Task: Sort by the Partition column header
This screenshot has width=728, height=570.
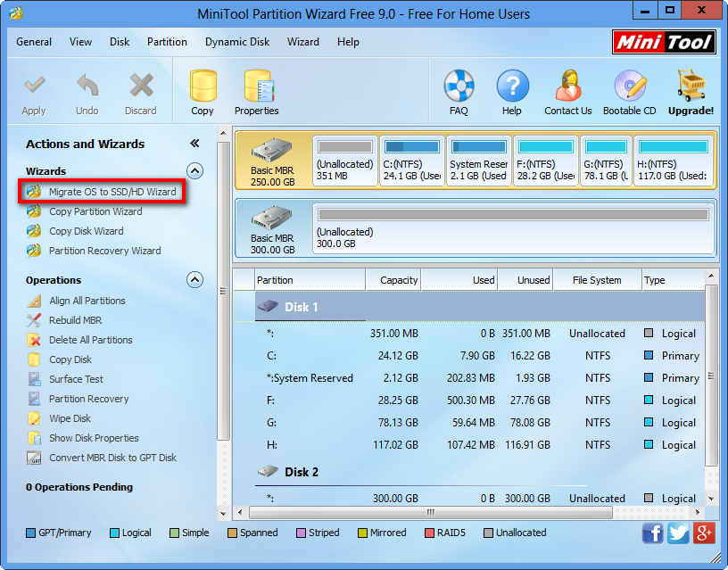Action: (310, 280)
